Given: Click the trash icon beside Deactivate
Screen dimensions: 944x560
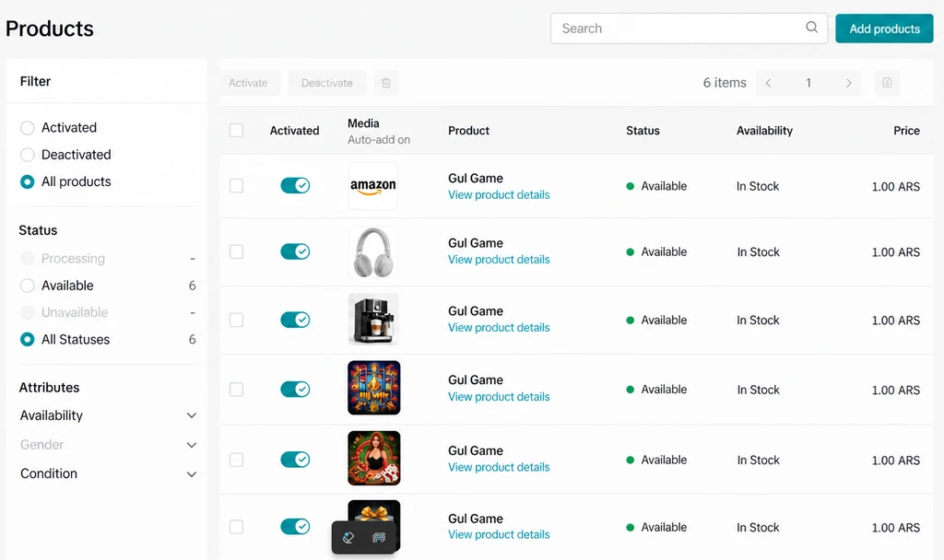Looking at the screenshot, I should pos(386,83).
